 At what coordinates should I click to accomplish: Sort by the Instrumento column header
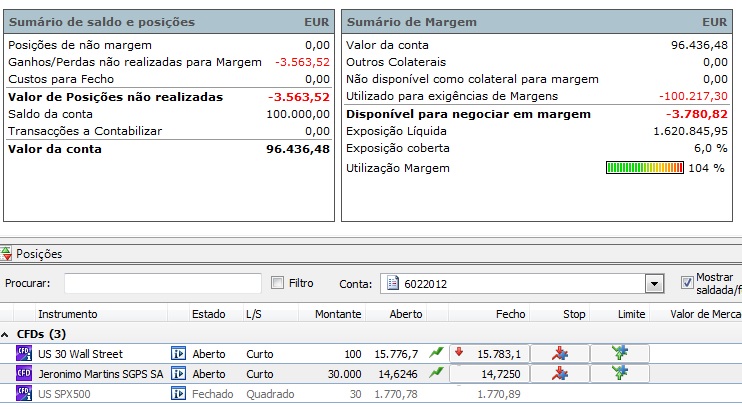click(68, 314)
